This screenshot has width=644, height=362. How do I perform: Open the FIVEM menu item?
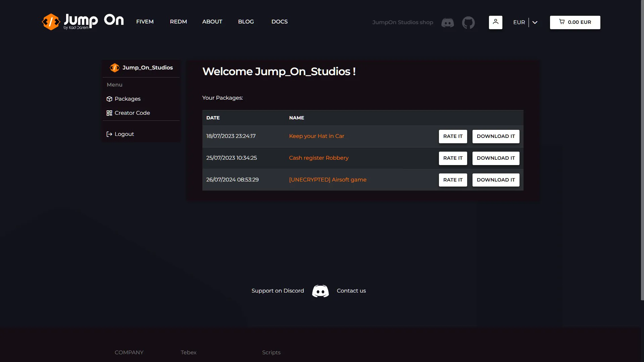145,22
